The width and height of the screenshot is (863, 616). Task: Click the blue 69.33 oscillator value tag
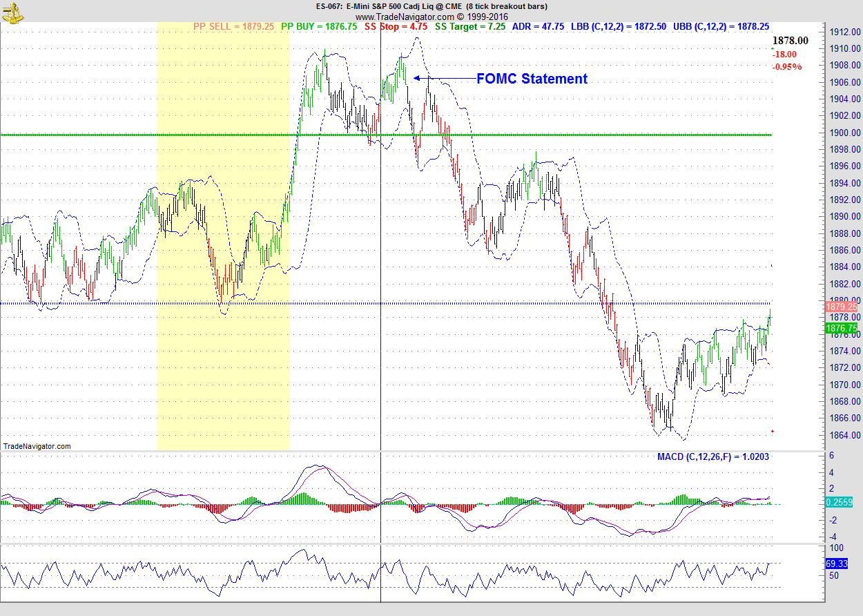[x=836, y=564]
